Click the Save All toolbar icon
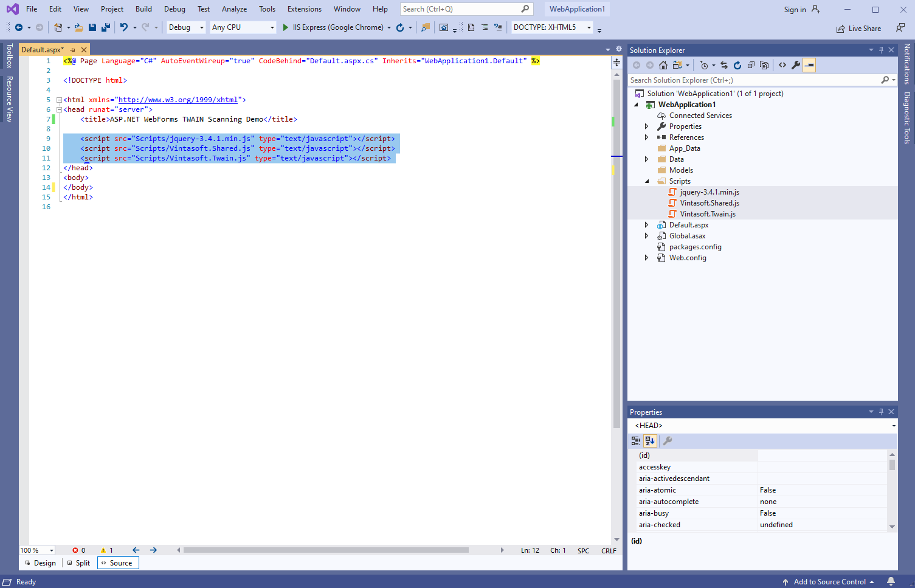Image resolution: width=915 pixels, height=588 pixels. pyautogui.click(x=105, y=27)
